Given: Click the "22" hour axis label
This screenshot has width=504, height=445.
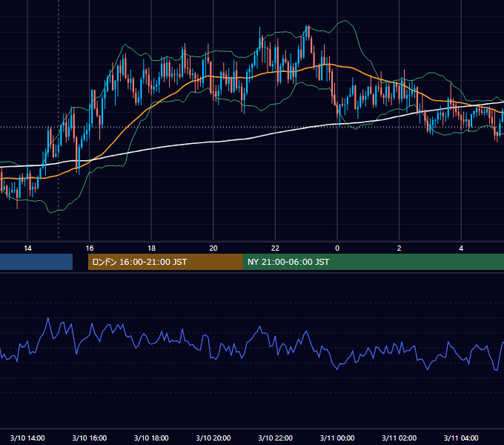Looking at the screenshot, I should click(275, 248).
